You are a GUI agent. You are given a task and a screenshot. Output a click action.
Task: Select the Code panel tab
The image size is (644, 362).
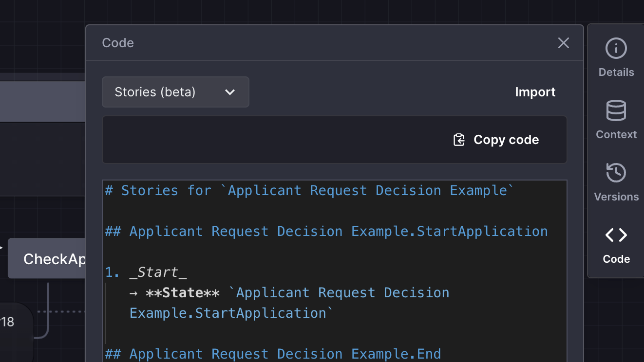click(x=616, y=245)
